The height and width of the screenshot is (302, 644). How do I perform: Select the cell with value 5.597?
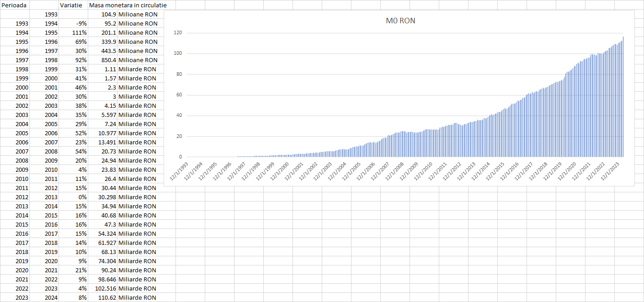click(x=102, y=115)
